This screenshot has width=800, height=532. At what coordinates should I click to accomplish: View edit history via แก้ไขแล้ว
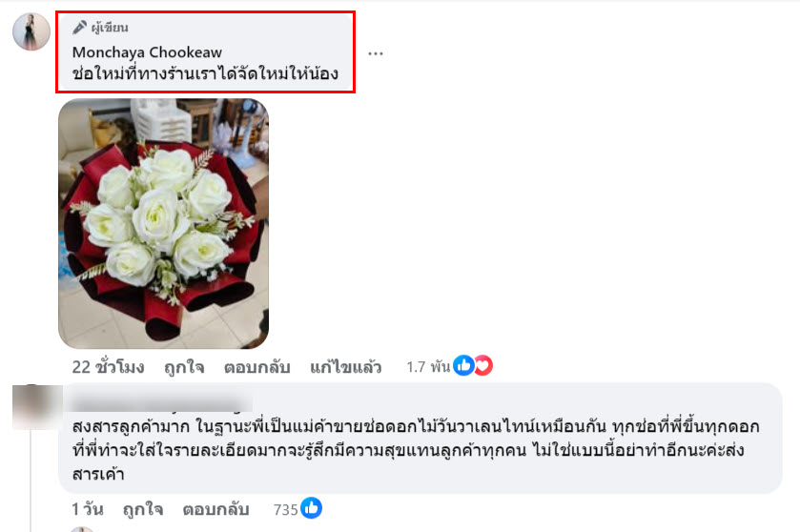345,367
